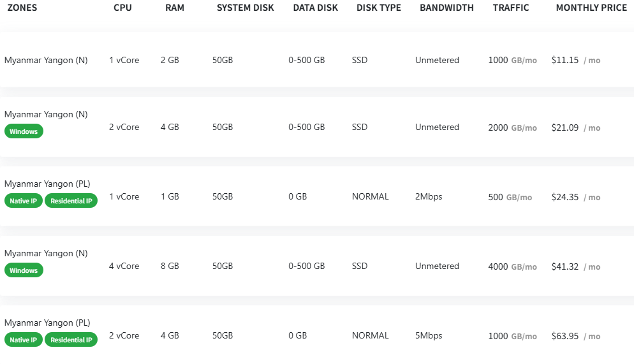Click Residential IP badge on the $63.95 plan
Screen dimensions: 634x364
pos(71,340)
